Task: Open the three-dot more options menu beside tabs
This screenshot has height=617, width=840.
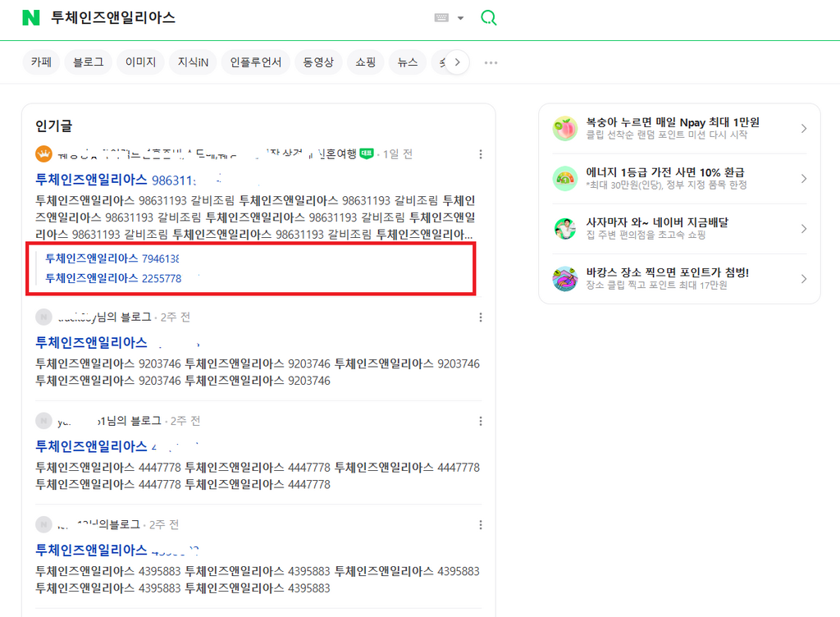Action: tap(491, 62)
